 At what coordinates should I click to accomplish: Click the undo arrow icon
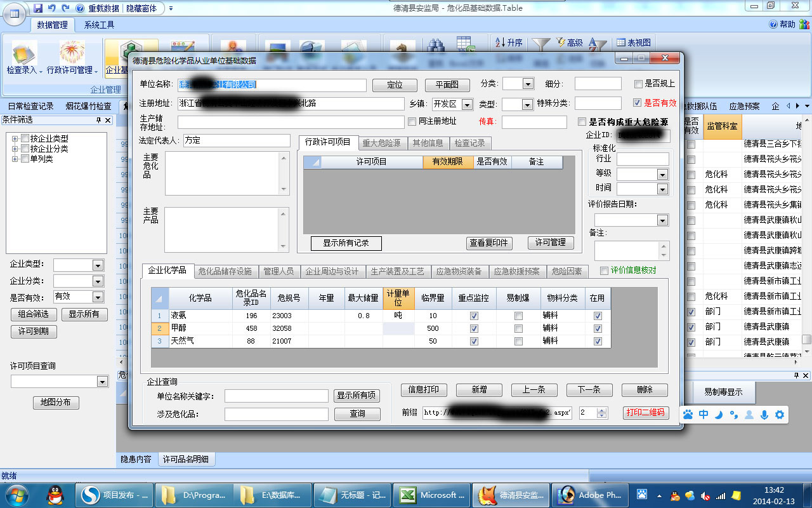52,8
